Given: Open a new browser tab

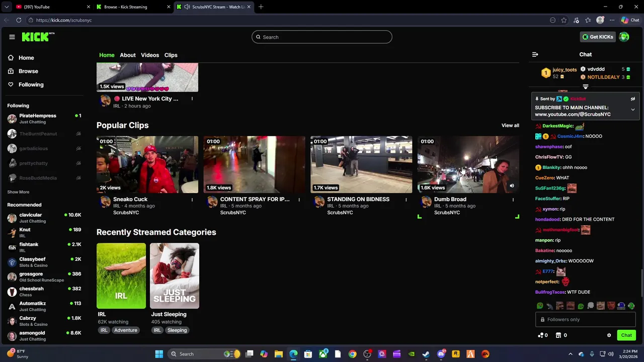Looking at the screenshot, I should pos(261,7).
